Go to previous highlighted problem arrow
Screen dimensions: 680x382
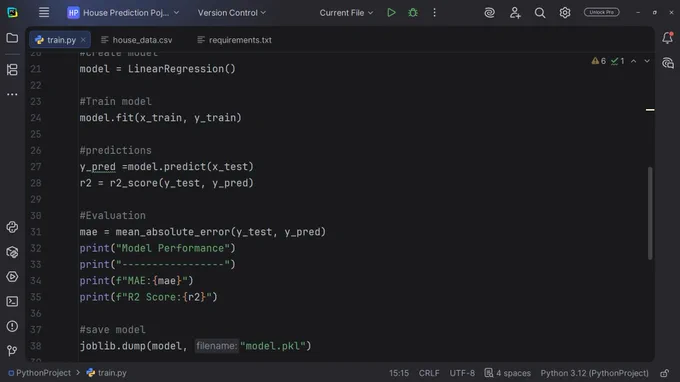634,61
